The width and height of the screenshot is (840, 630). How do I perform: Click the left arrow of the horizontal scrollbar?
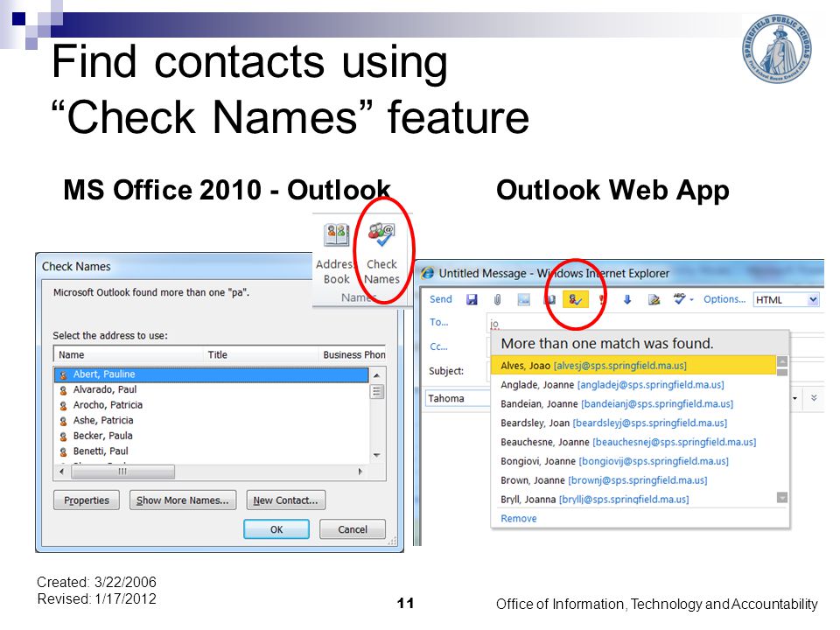click(x=61, y=472)
